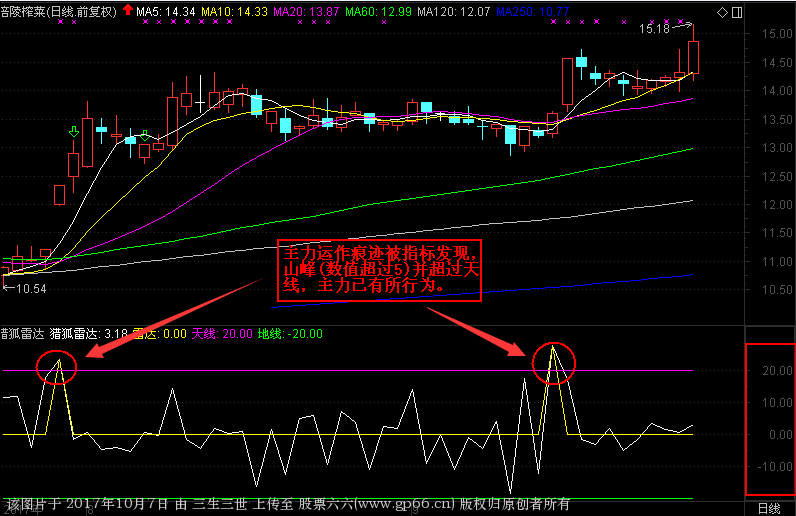Select the MA5 moving average label

pyautogui.click(x=165, y=11)
